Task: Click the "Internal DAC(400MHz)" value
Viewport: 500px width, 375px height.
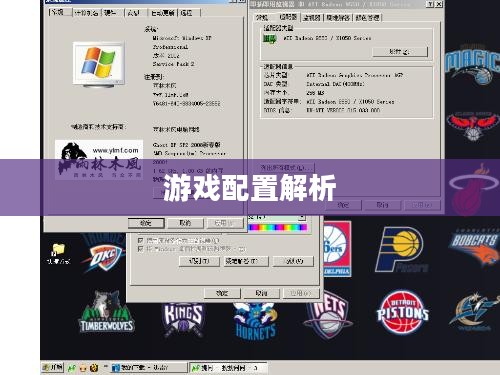Action: click(x=335, y=84)
